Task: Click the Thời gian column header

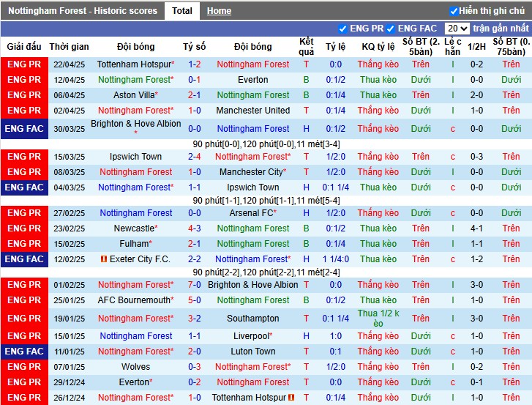Action: [x=70, y=47]
